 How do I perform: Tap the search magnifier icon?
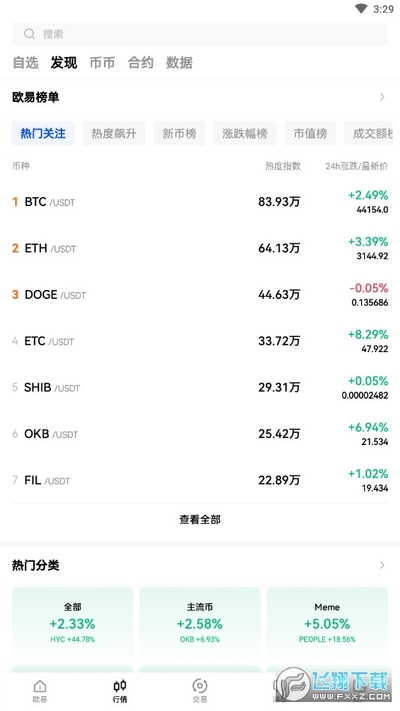click(x=29, y=34)
